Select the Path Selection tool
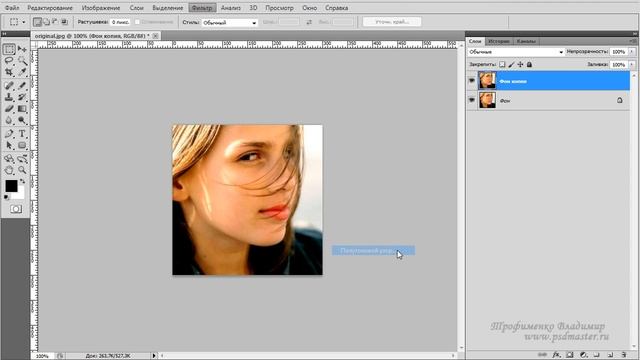The height and width of the screenshot is (360, 640). [x=9, y=145]
